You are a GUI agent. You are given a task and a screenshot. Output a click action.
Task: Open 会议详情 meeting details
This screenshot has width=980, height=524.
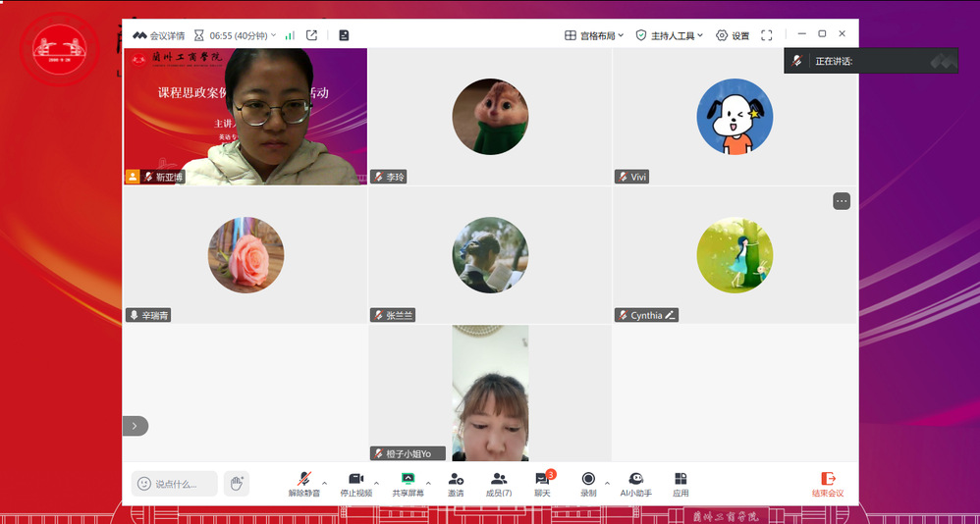point(159,35)
